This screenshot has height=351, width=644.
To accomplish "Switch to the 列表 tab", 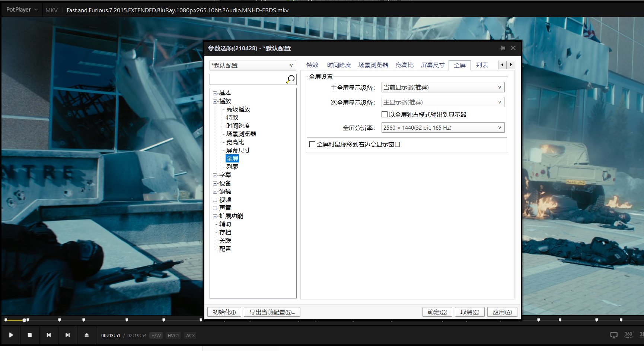I will [482, 65].
